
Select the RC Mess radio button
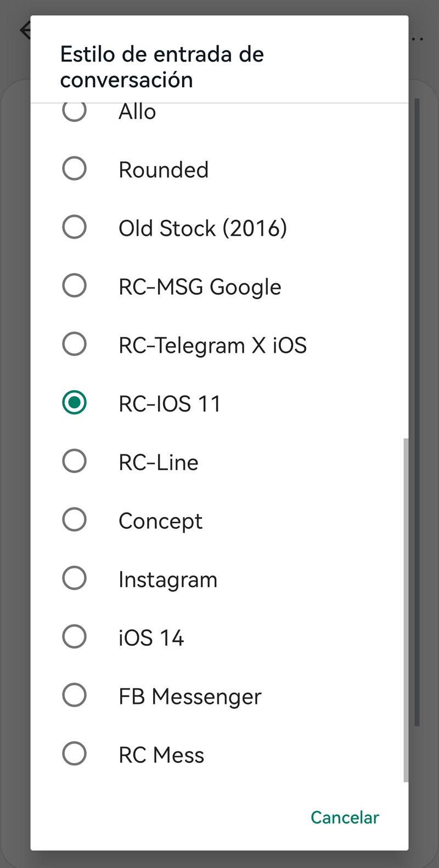pyautogui.click(x=74, y=754)
